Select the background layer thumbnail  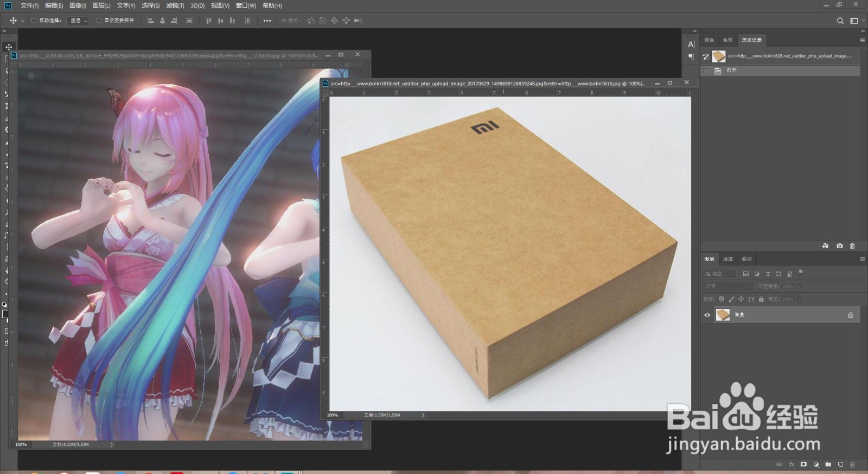coord(723,315)
